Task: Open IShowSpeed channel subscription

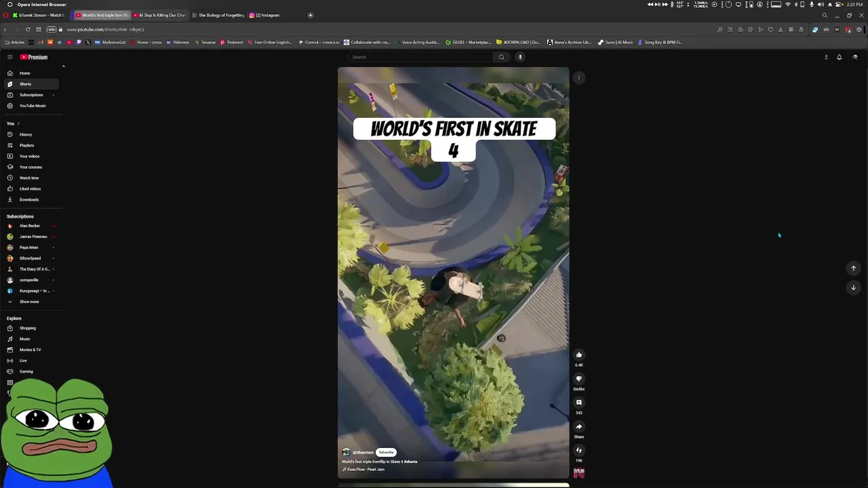Action: 31,258
